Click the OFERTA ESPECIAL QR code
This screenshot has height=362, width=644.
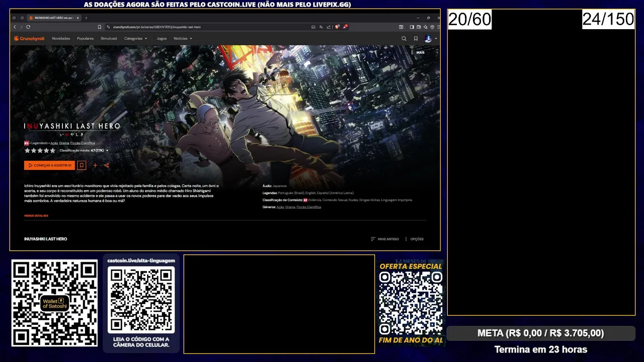pos(411,303)
